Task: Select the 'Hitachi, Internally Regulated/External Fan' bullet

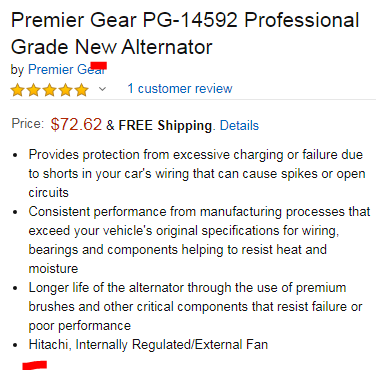Action: (148, 344)
